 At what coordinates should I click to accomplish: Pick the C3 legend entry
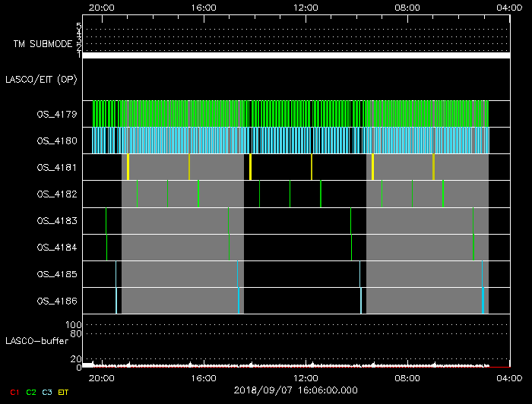[48, 392]
